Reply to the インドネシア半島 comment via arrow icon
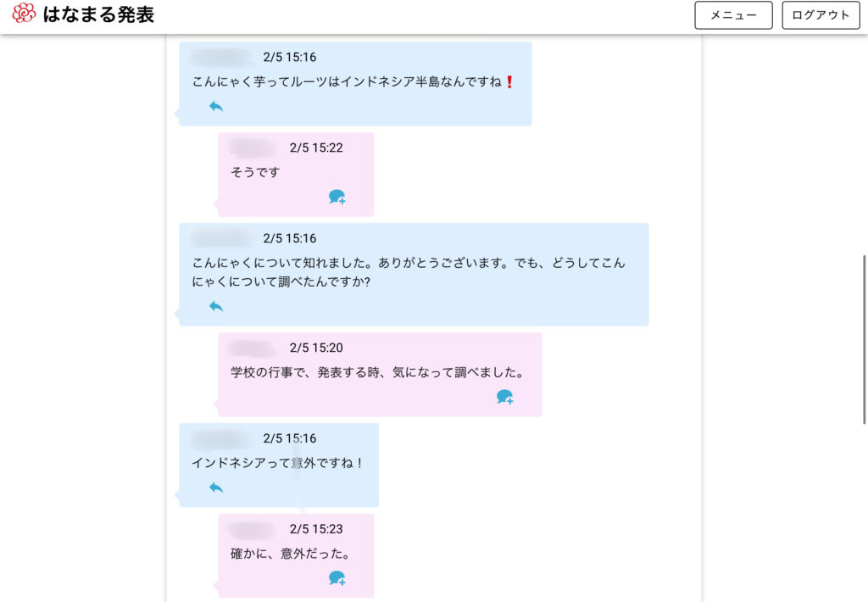This screenshot has height=602, width=868. [x=216, y=106]
